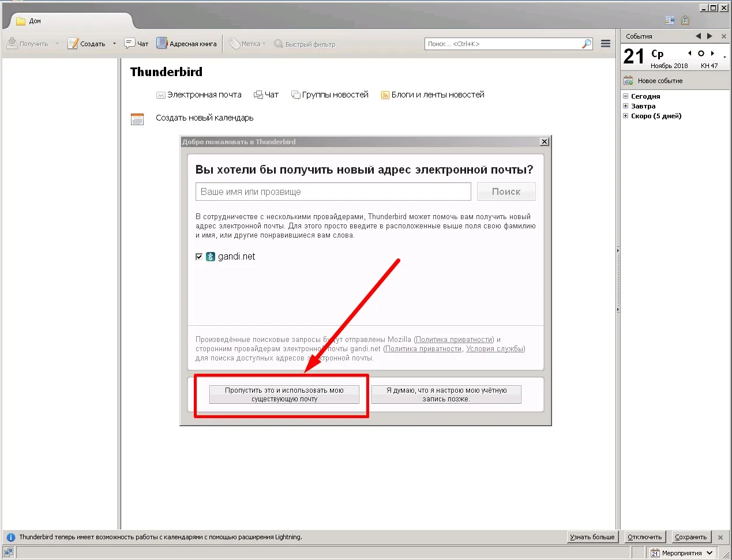Click Я думаю, что я настрою учётную запись позже

(x=446, y=394)
